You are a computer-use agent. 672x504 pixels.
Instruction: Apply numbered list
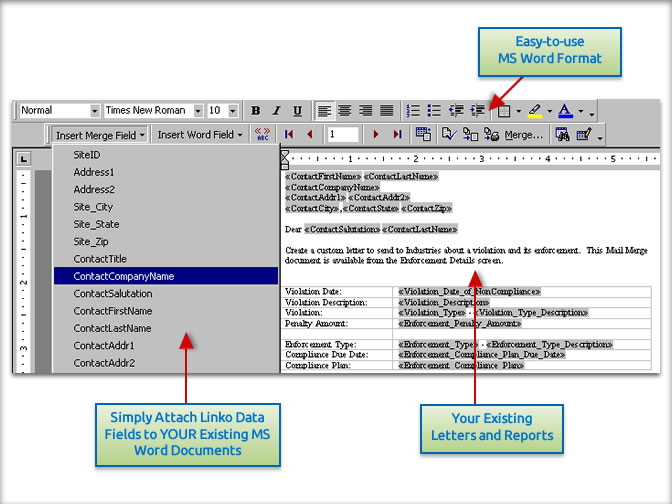413,111
